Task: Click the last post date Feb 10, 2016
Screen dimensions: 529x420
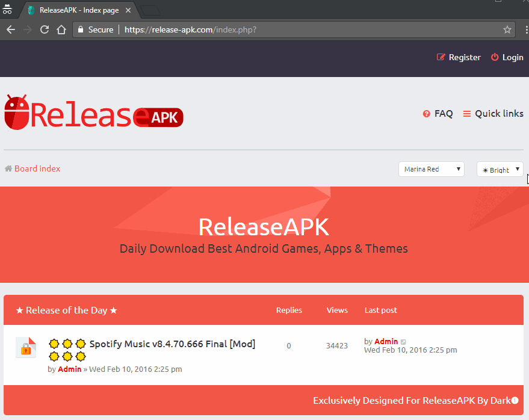Action: click(x=410, y=350)
